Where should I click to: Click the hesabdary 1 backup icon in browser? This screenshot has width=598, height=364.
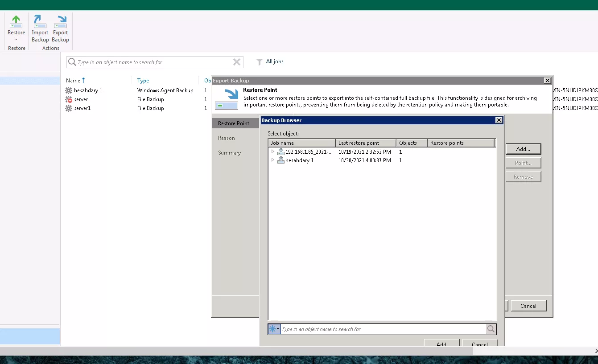[281, 160]
